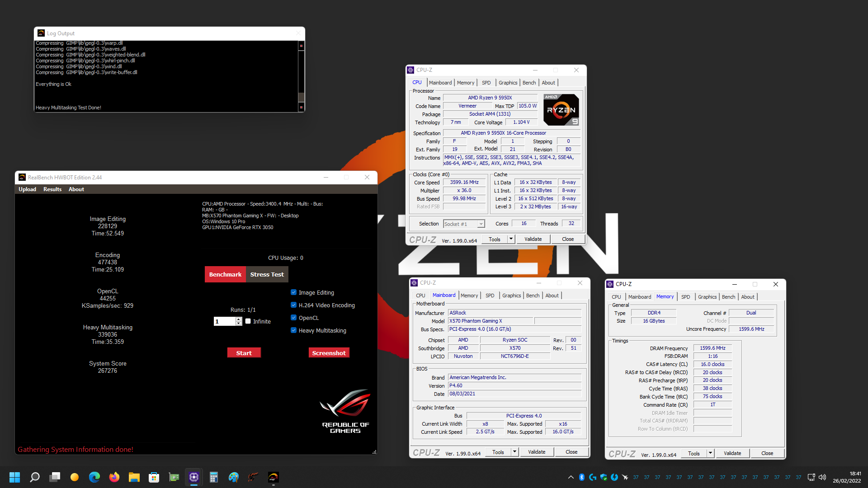868x488 pixels.
Task: Click the Runs number input field
Action: (225, 321)
